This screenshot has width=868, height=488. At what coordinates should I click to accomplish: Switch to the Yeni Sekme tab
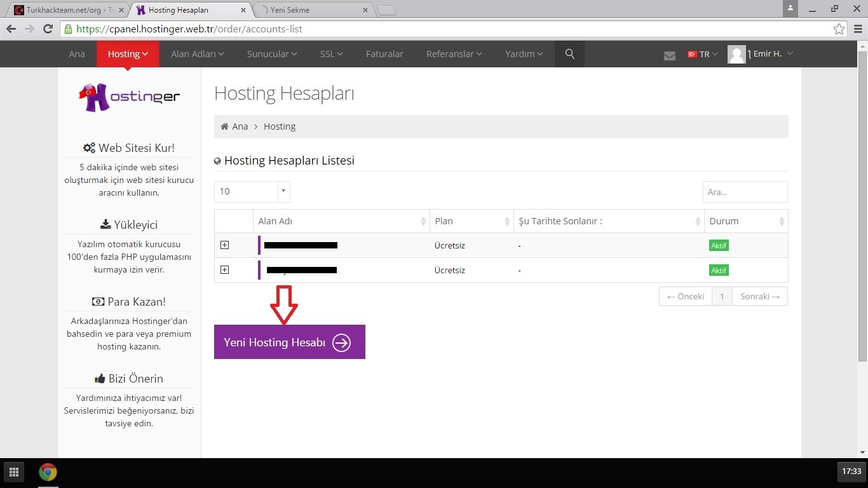[x=311, y=10]
